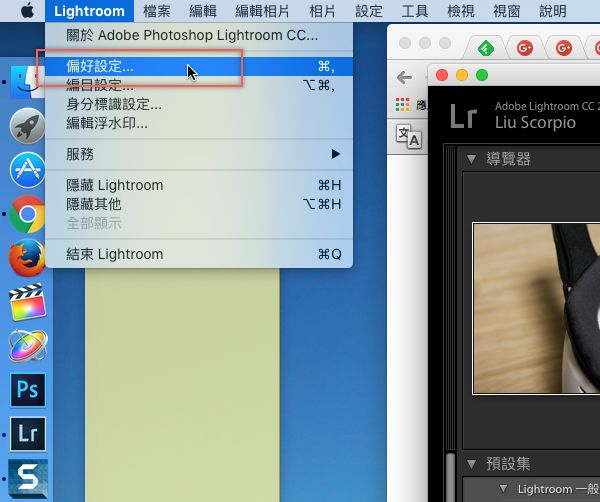Close the Lightroom window with red button
The image size is (600, 502).
tap(442, 75)
